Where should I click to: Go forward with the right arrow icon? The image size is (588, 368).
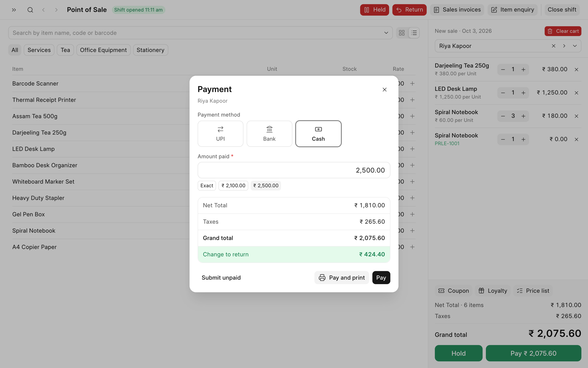click(x=56, y=10)
